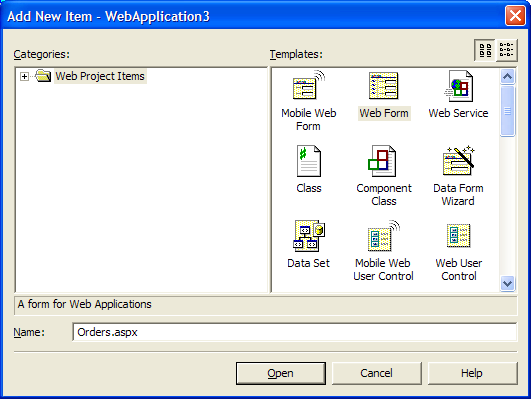Click the Web Project Items folder icon

click(43, 76)
